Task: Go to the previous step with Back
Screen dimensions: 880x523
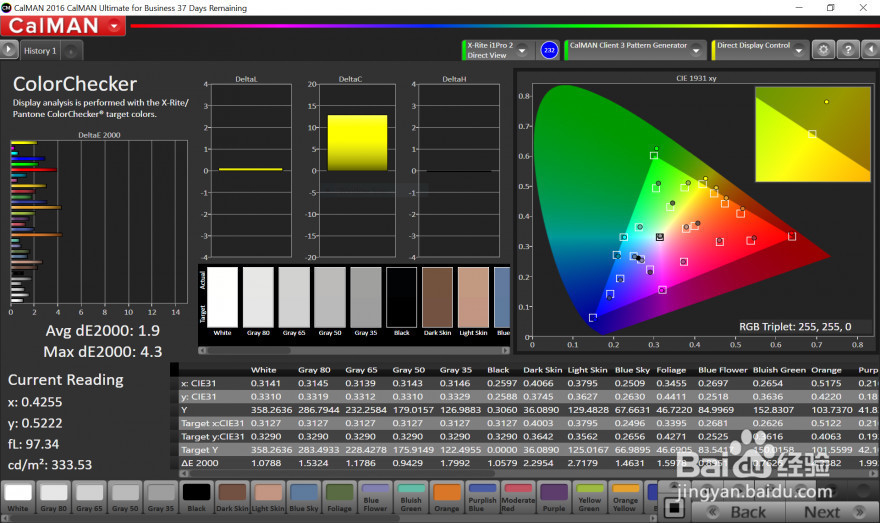Action: click(x=738, y=512)
